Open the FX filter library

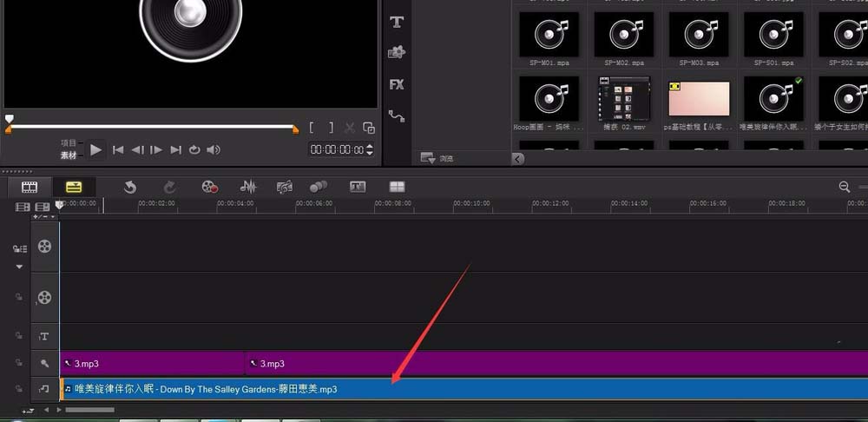[397, 84]
